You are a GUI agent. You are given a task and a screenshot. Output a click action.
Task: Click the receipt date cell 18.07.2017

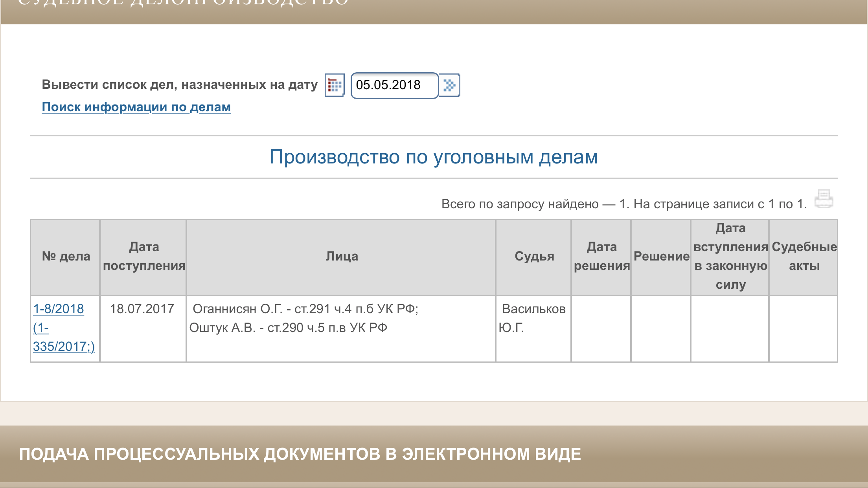tap(142, 309)
